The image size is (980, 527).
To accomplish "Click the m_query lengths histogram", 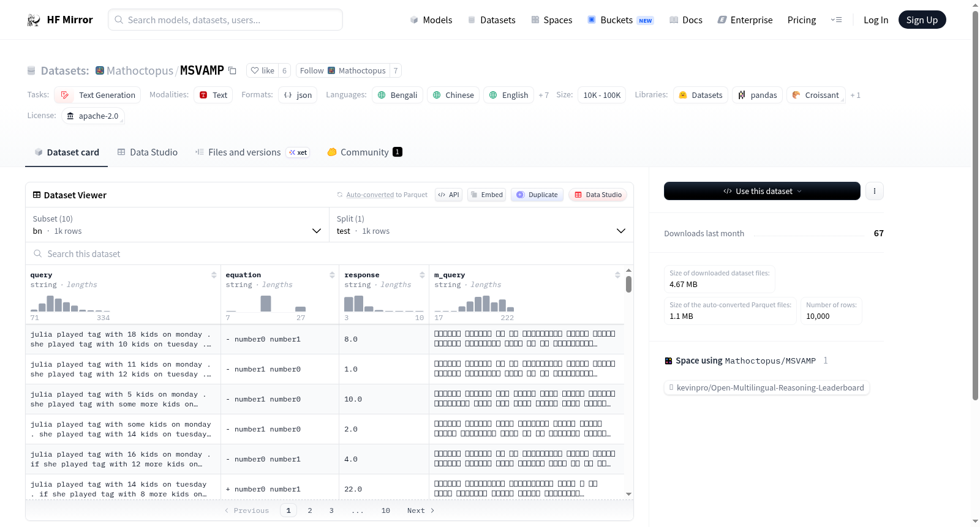I will (474, 304).
